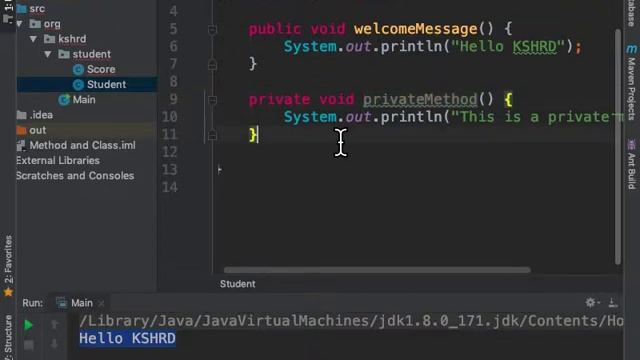
Task: Close the Main run tab
Action: coord(101,303)
